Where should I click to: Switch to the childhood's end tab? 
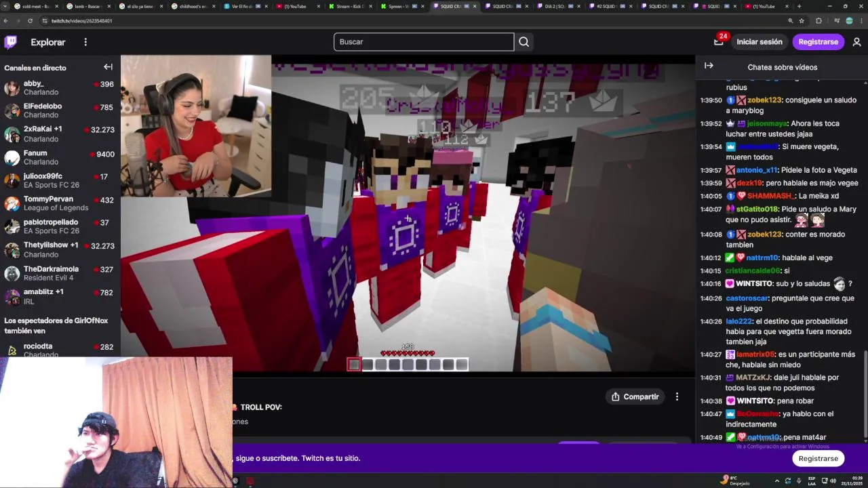pos(193,6)
